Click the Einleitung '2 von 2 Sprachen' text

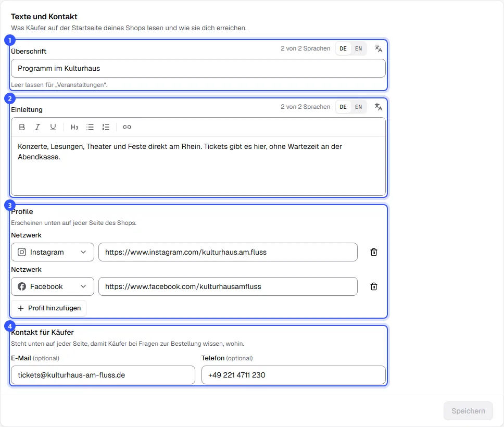coord(305,107)
